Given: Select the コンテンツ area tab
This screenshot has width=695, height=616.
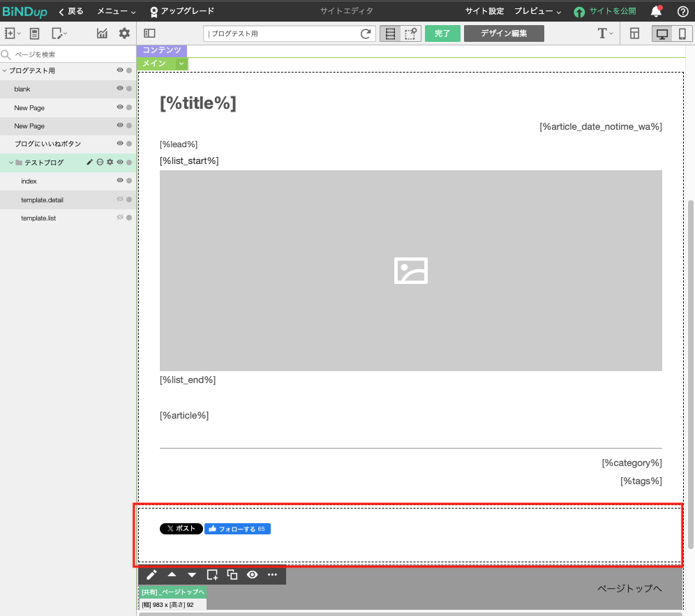Looking at the screenshot, I should pyautogui.click(x=162, y=50).
